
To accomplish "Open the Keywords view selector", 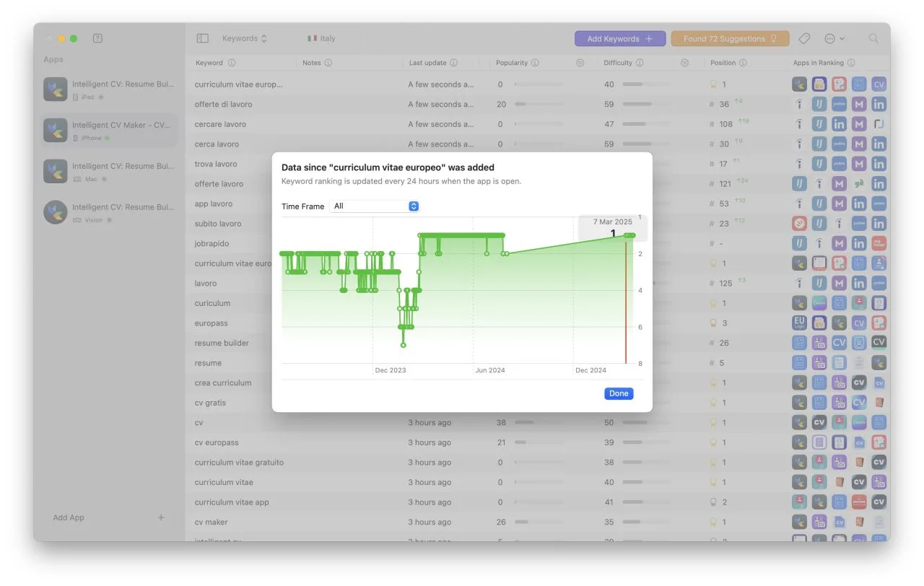I will 245,38.
